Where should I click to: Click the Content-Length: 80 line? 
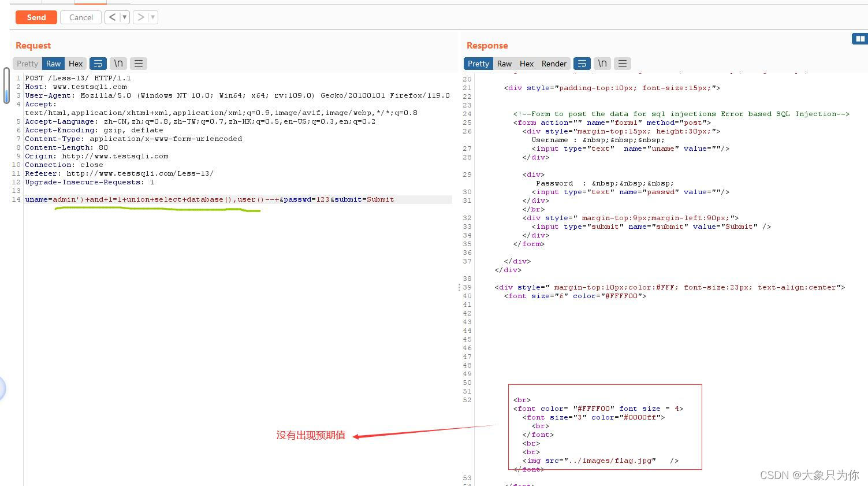click(66, 147)
